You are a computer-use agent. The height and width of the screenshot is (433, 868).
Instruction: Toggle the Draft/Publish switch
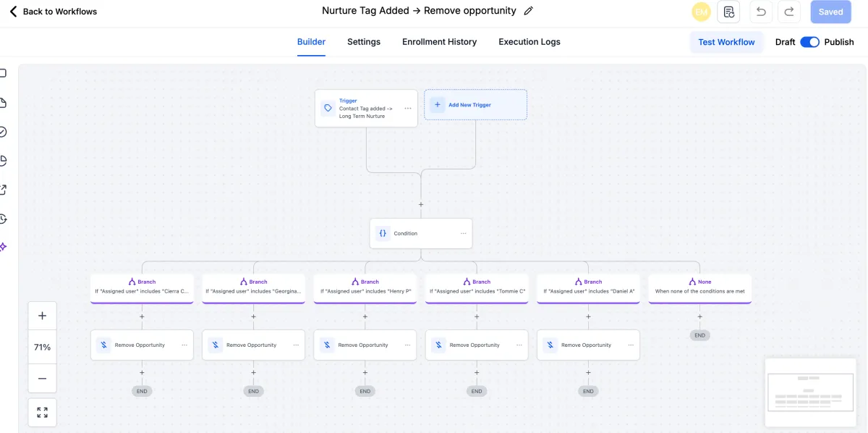(x=809, y=42)
